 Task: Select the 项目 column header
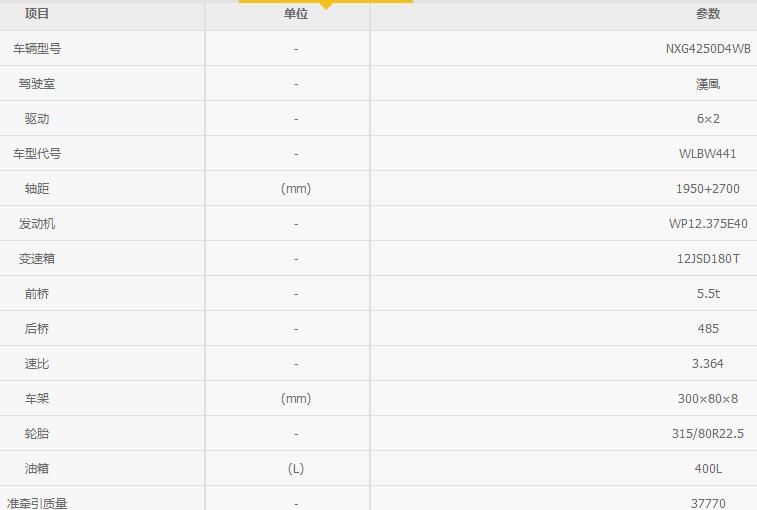(x=37, y=14)
